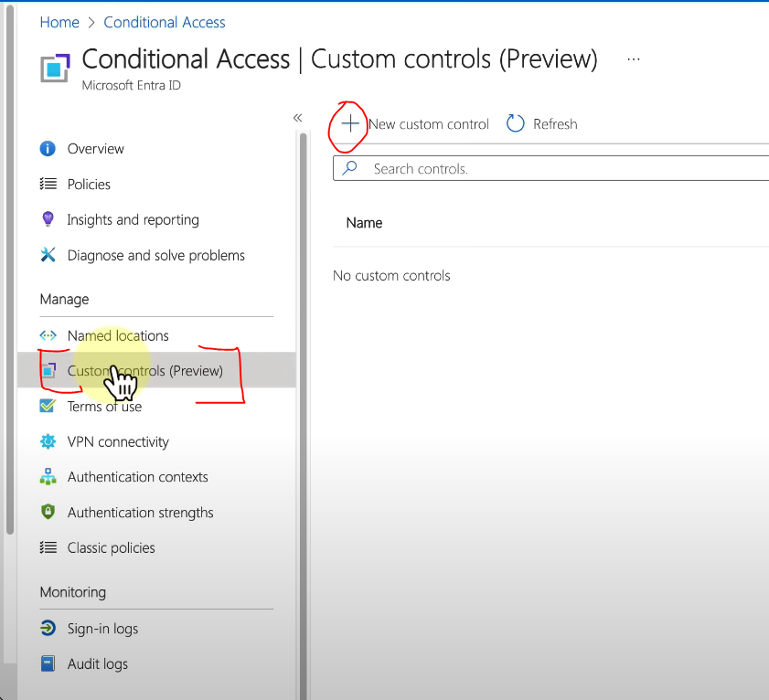This screenshot has width=769, height=700.
Task: Open Audit logs under Monitoring
Action: [x=97, y=664]
